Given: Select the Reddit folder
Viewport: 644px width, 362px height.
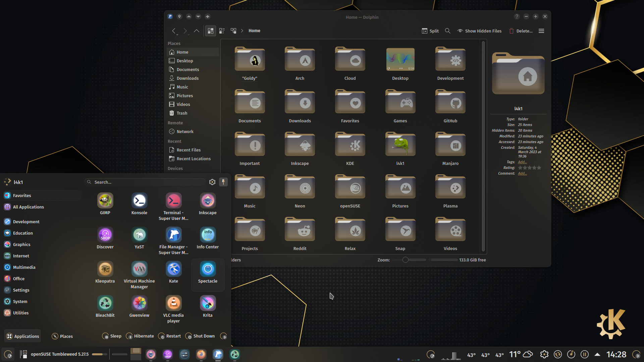Looking at the screenshot, I should (x=300, y=234).
